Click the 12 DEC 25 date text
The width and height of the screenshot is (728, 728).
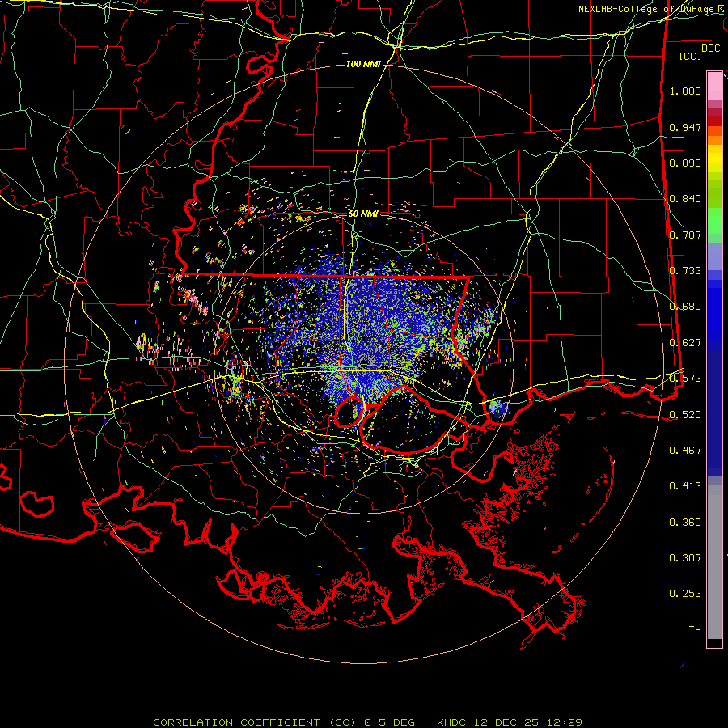point(508,722)
